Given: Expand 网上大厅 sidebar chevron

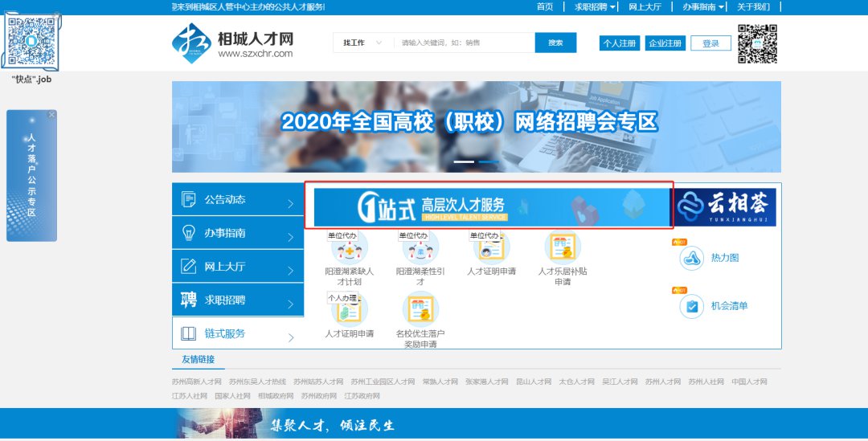Looking at the screenshot, I should point(291,271).
